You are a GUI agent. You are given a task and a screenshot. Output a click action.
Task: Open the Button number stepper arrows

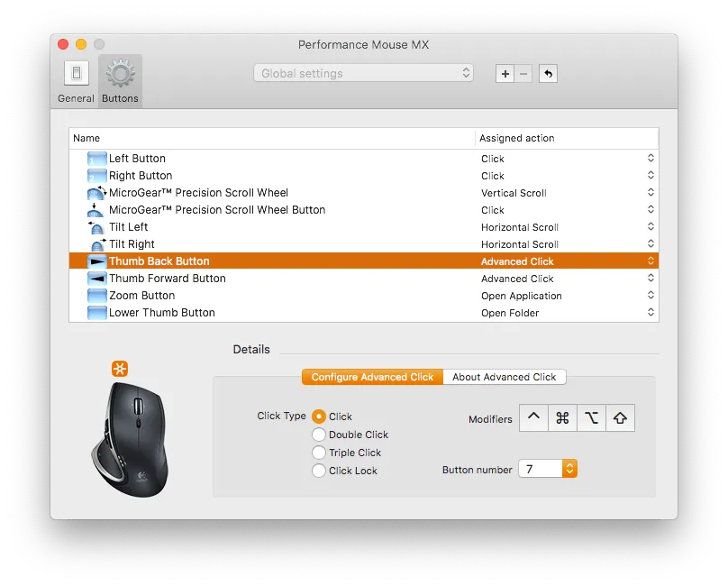tap(569, 469)
